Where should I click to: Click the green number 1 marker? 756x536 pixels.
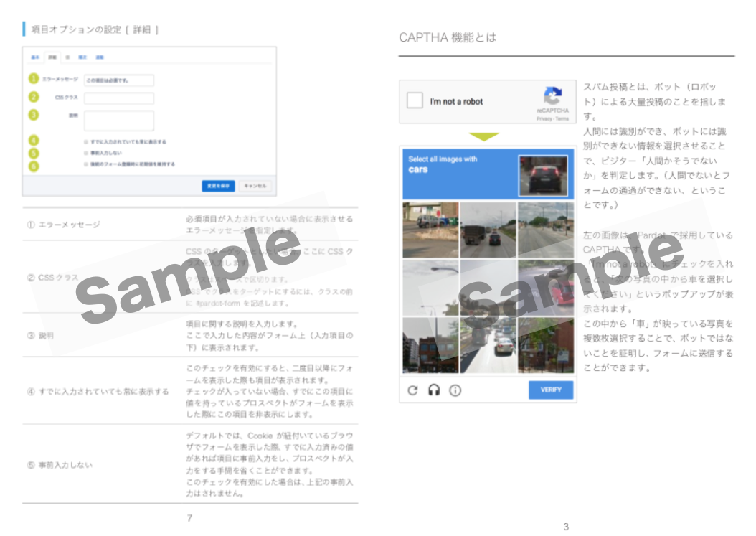(x=33, y=79)
